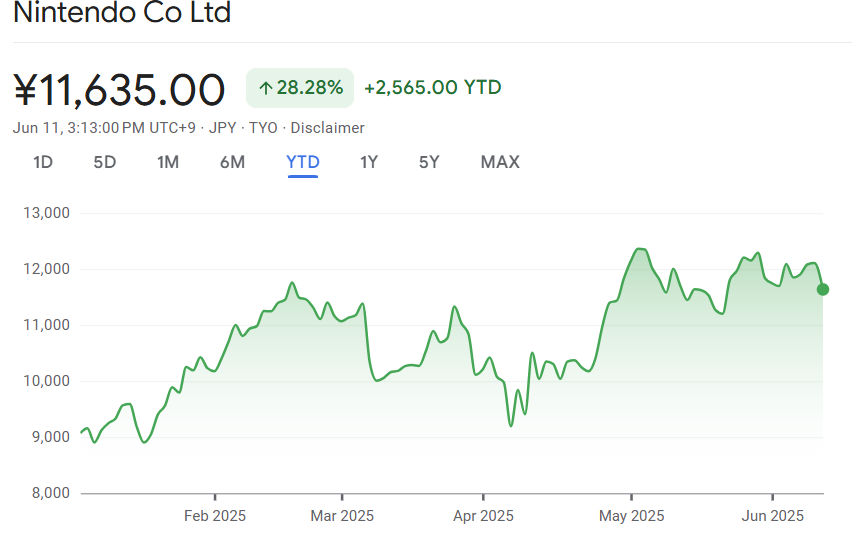The image size is (852, 539).
Task: Click the May 2025 peak on chart
Action: click(641, 249)
